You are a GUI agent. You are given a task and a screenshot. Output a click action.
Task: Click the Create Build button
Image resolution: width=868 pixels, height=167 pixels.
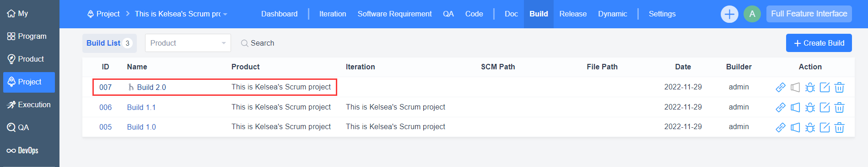click(x=819, y=43)
